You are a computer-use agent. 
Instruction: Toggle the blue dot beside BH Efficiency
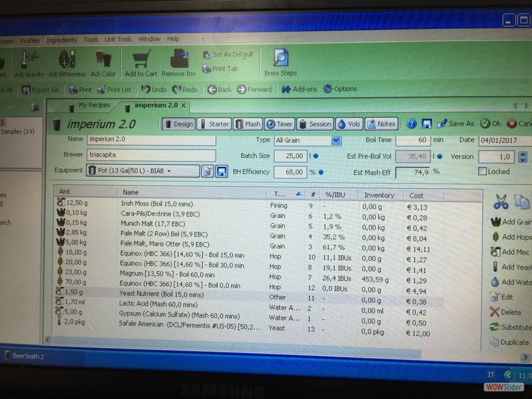[321, 172]
